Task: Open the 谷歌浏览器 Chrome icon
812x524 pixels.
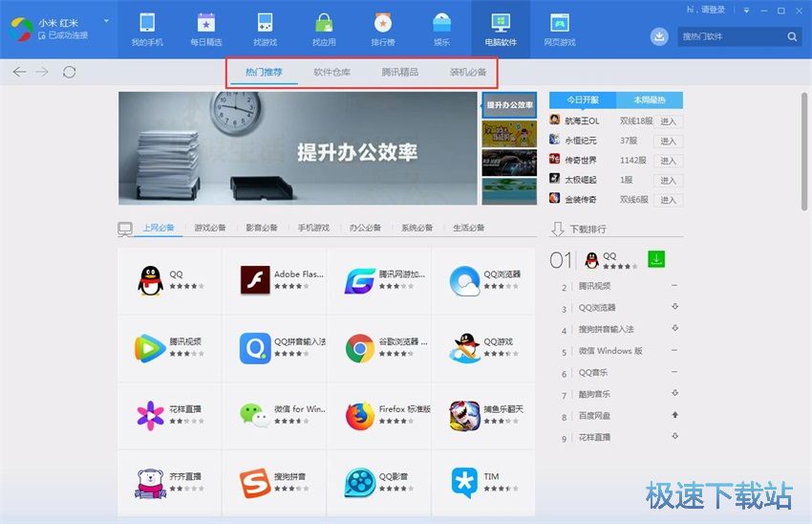Action: (x=360, y=348)
